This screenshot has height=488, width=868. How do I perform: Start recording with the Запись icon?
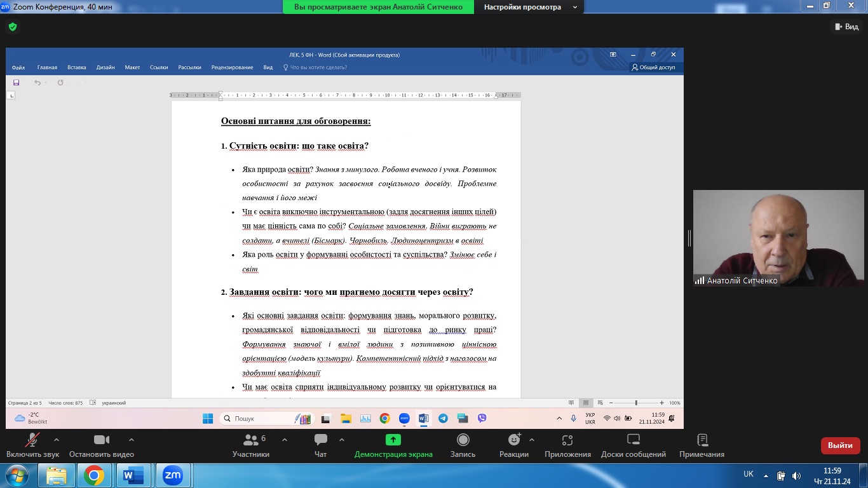coord(463,440)
